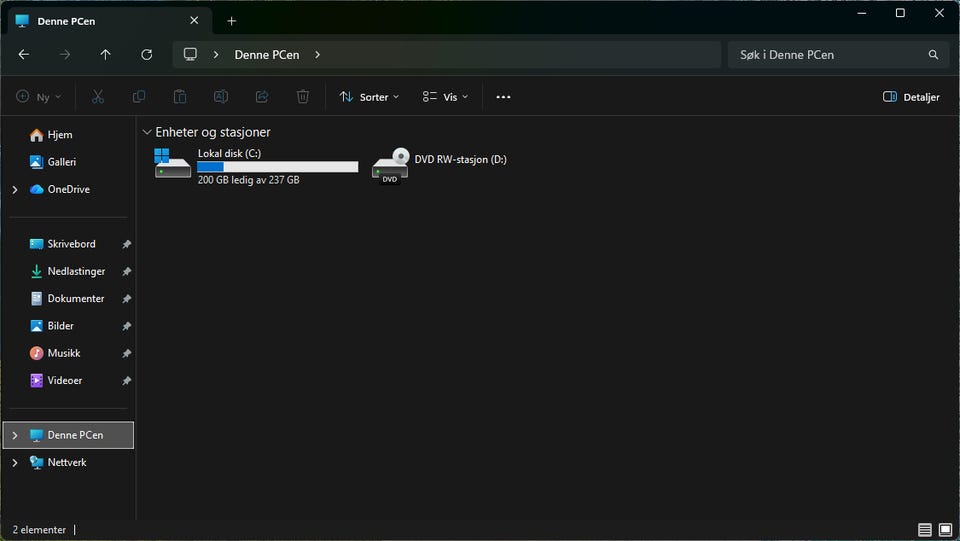Toggle the Detaljer pane
This screenshot has width=960, height=541.
click(911, 97)
